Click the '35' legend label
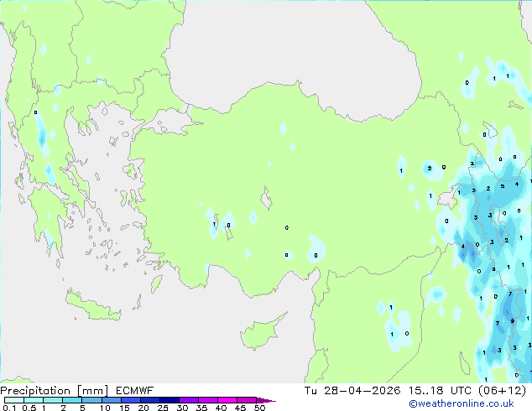The image size is (532, 411). pyautogui.click(x=201, y=408)
